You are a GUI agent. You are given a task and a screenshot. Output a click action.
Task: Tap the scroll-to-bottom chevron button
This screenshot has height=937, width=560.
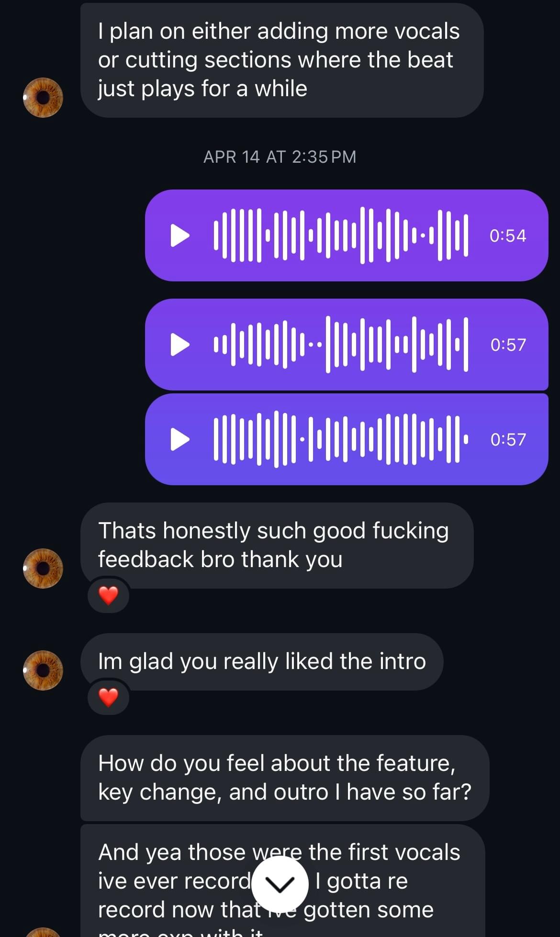(280, 884)
